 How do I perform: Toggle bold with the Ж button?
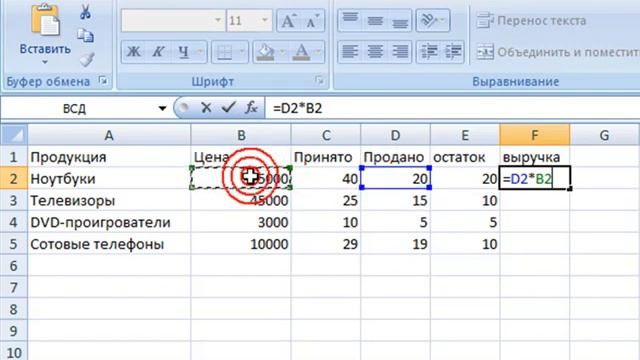point(133,52)
